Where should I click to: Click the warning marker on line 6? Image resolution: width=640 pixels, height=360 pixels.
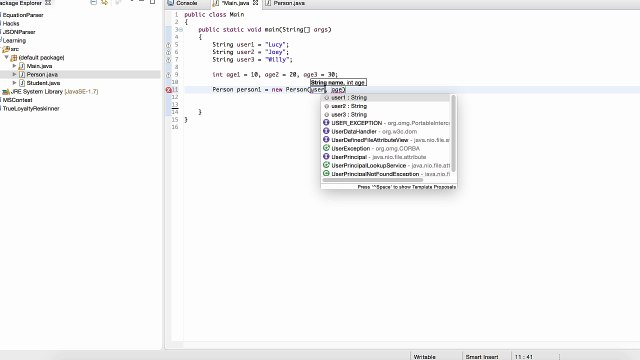[168, 52]
